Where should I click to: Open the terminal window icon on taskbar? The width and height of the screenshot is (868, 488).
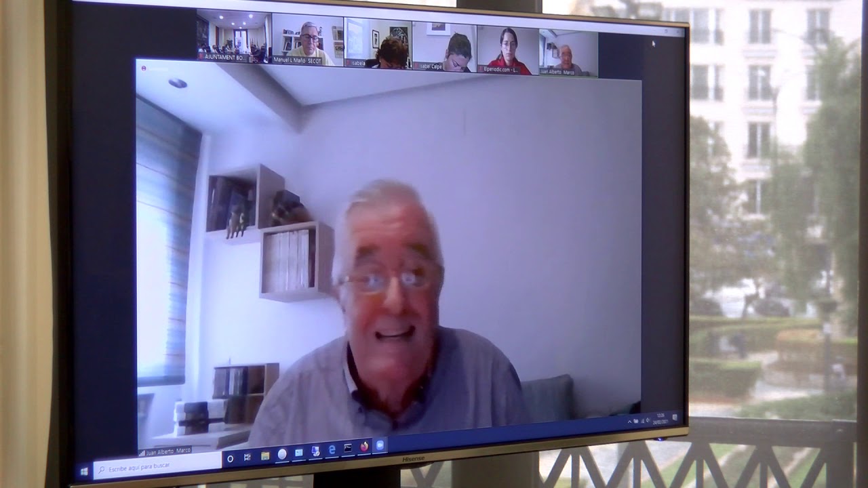[348, 448]
